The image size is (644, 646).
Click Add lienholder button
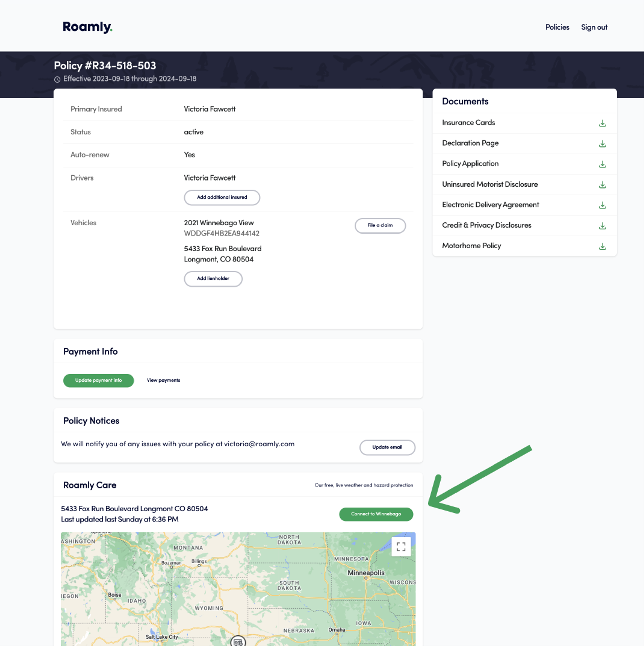(213, 278)
